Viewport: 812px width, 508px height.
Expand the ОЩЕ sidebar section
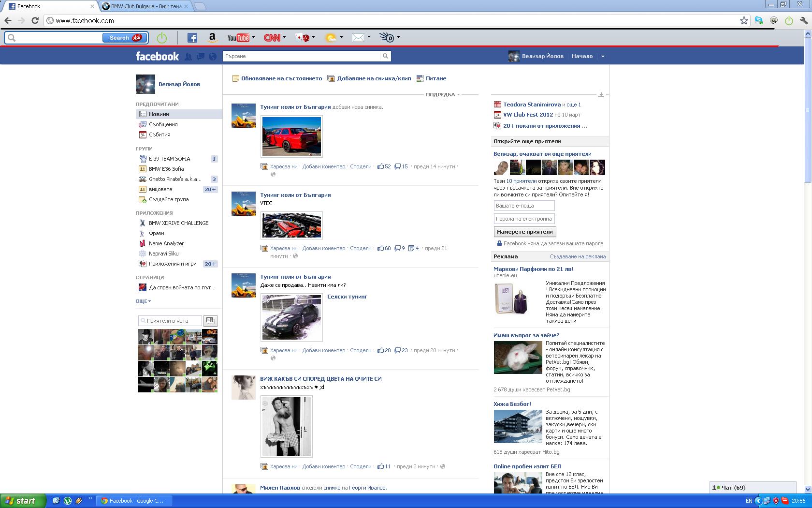tap(143, 301)
